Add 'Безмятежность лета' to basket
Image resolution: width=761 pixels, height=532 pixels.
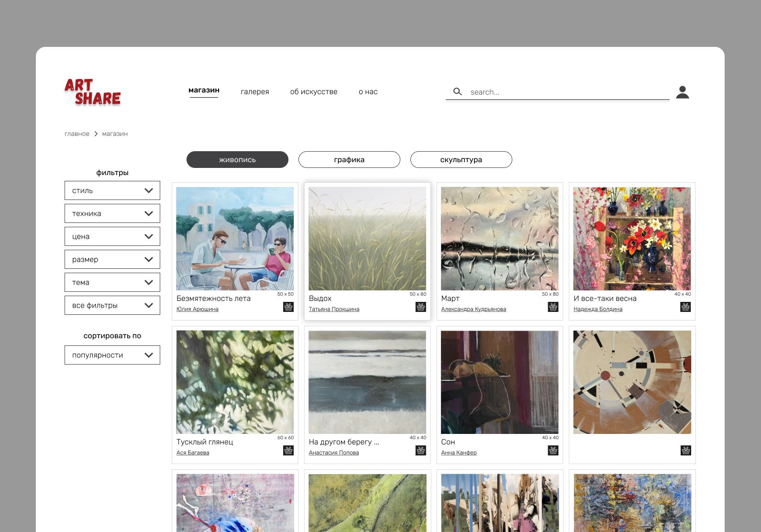tap(288, 307)
